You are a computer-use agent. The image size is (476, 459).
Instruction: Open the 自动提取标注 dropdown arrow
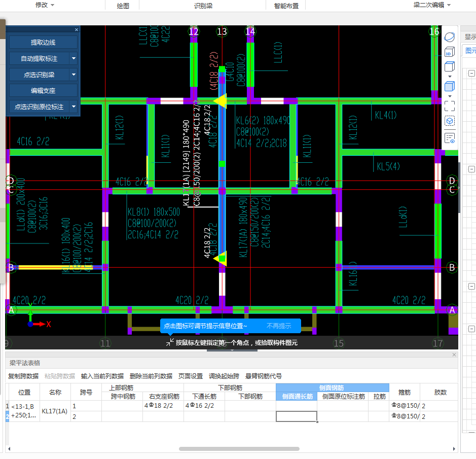tap(74, 58)
